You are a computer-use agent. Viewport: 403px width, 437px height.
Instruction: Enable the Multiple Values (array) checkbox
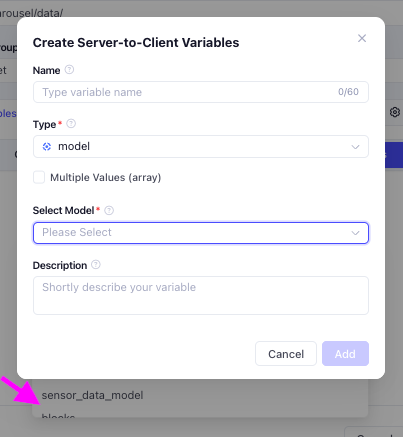pyautogui.click(x=39, y=177)
